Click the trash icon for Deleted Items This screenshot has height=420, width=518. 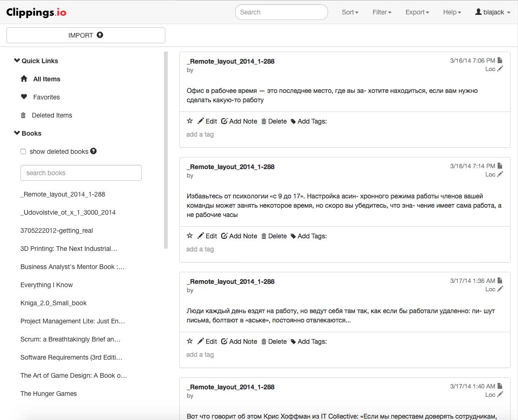click(23, 115)
